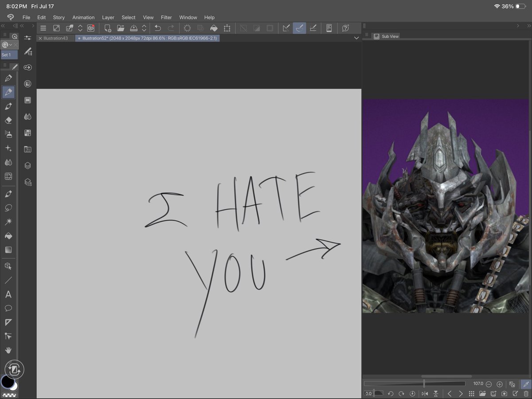The image size is (532, 399).
Task: Open the Window menu
Action: pyautogui.click(x=188, y=17)
